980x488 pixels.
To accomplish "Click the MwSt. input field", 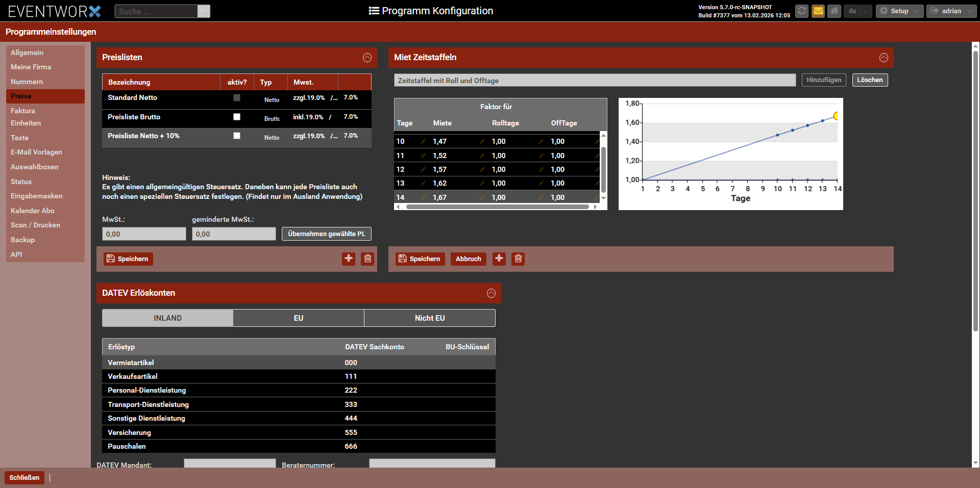I will (x=144, y=234).
